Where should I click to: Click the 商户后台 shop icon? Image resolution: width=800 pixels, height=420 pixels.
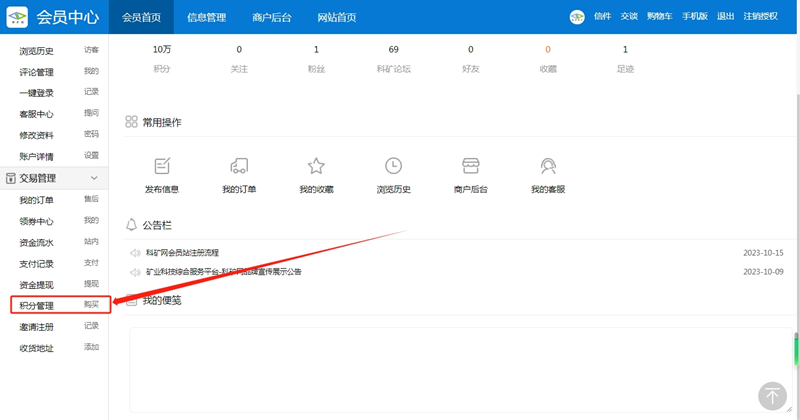[x=471, y=166]
